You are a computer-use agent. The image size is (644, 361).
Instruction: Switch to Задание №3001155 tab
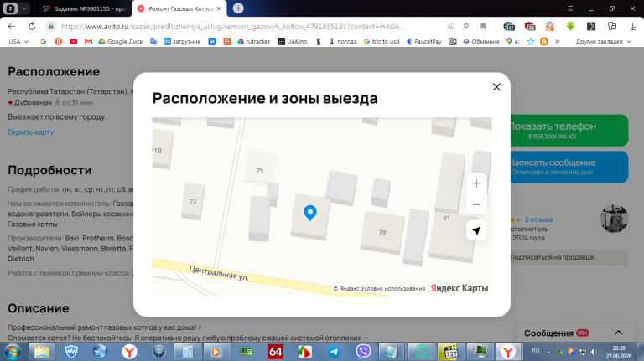[x=85, y=8]
